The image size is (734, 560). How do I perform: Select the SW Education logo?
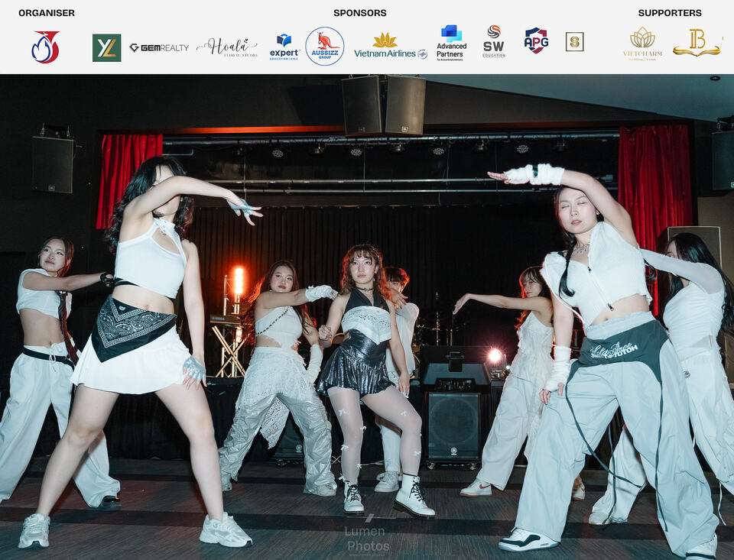[x=494, y=42]
